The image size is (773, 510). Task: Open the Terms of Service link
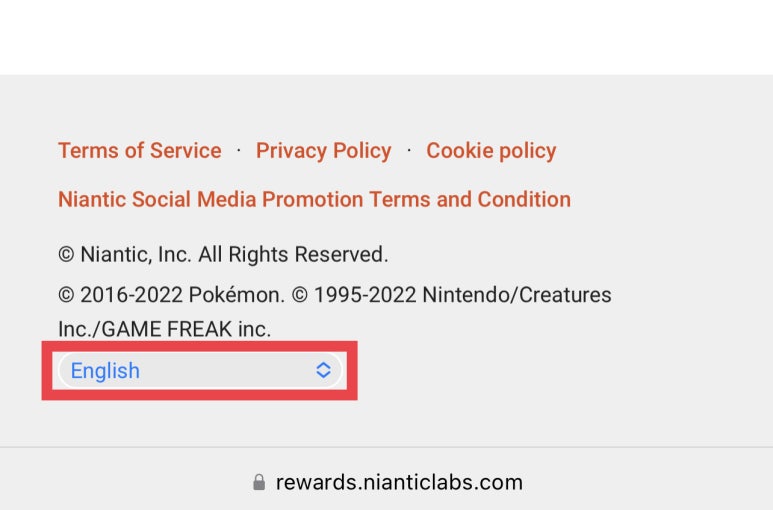[x=140, y=151]
